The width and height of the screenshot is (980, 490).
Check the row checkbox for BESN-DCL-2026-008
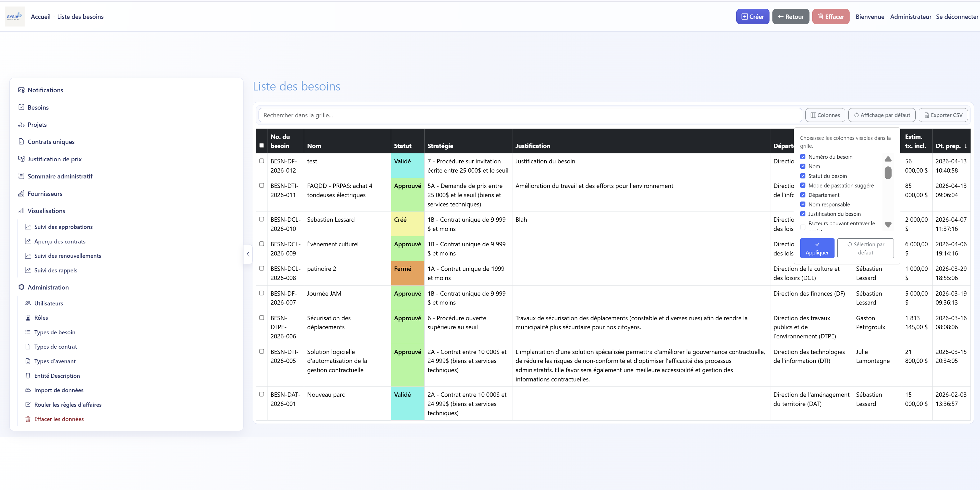click(x=261, y=268)
